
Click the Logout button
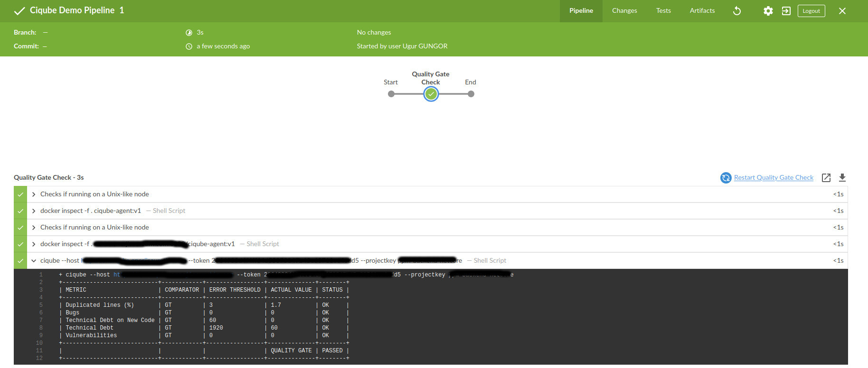(811, 11)
